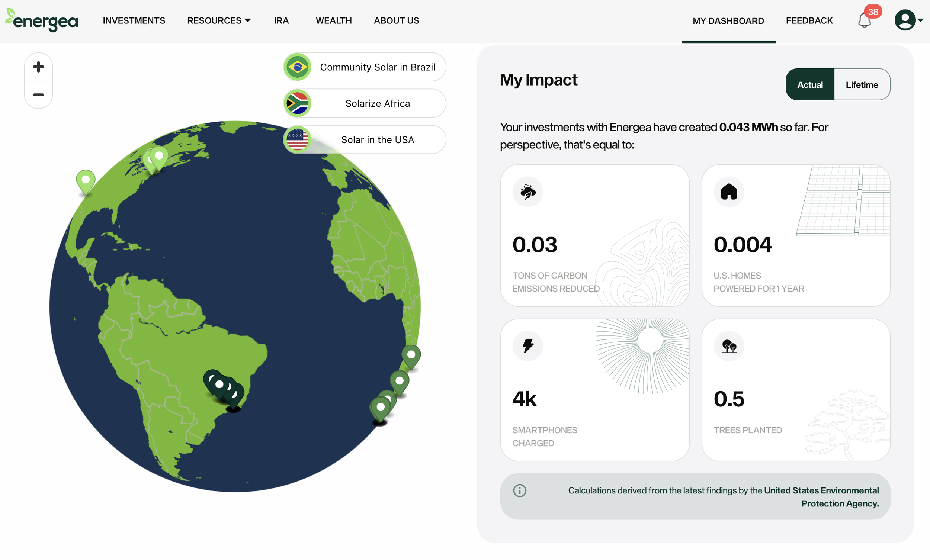Open the United States Environmental Protection Agency link
Viewport: 930px width, 560px height.
821,490
